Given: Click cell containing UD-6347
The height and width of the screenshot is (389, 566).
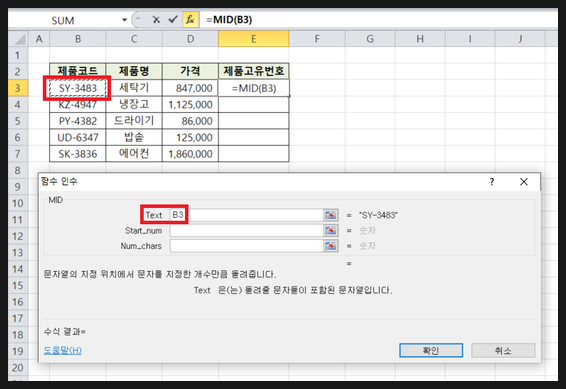Looking at the screenshot, I should pos(78,137).
